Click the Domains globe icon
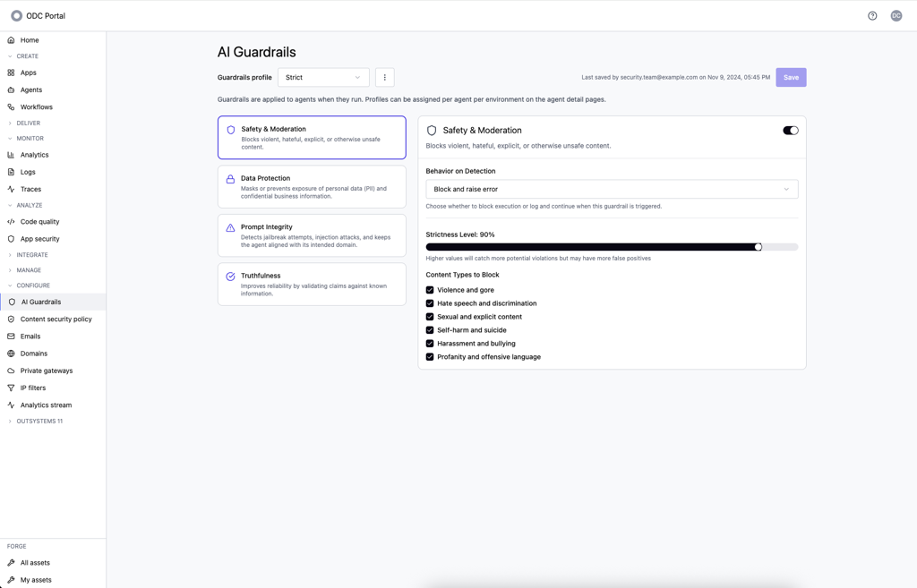917x588 pixels. click(11, 354)
